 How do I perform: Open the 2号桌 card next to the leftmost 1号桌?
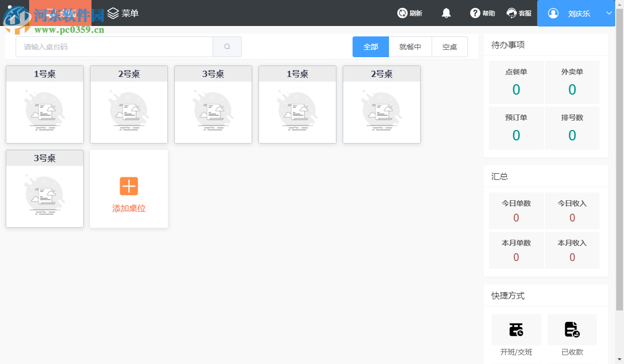pos(129,105)
